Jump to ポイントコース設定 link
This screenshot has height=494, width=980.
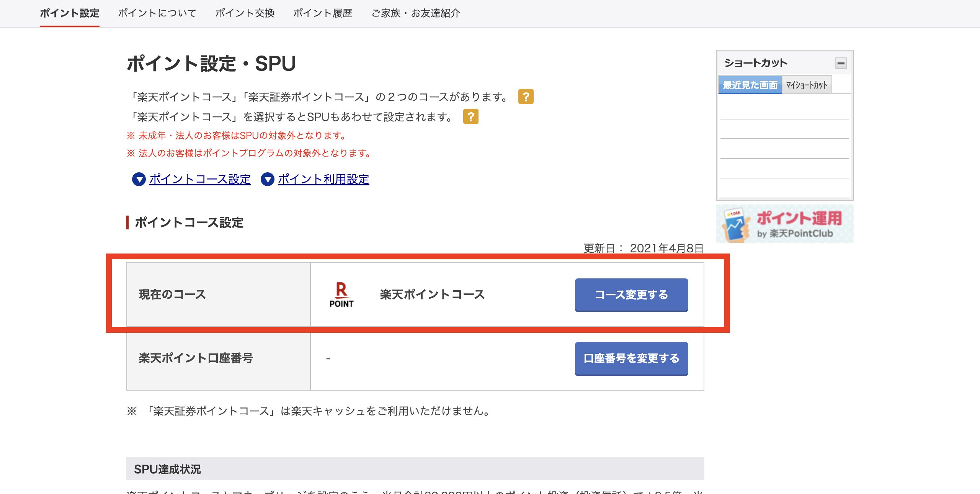coord(200,179)
